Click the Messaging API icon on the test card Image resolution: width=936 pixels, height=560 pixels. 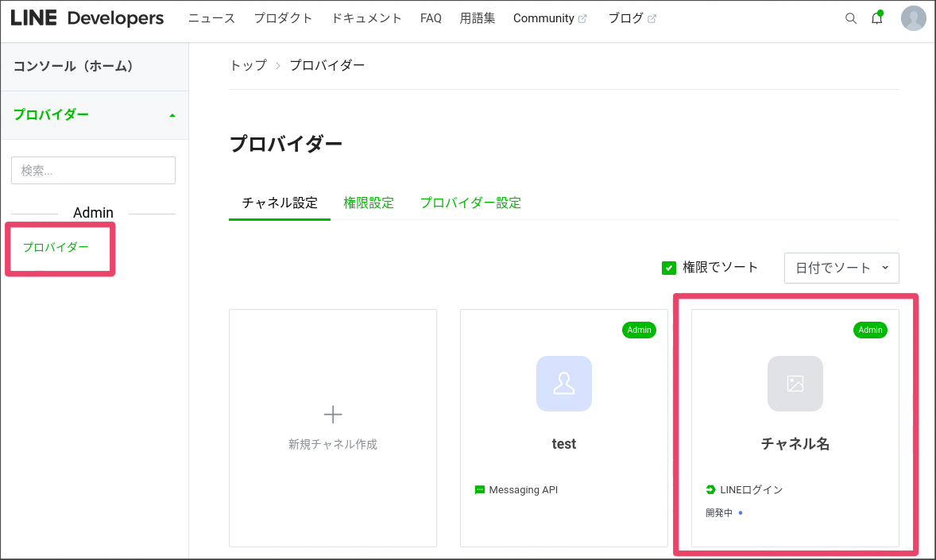479,489
